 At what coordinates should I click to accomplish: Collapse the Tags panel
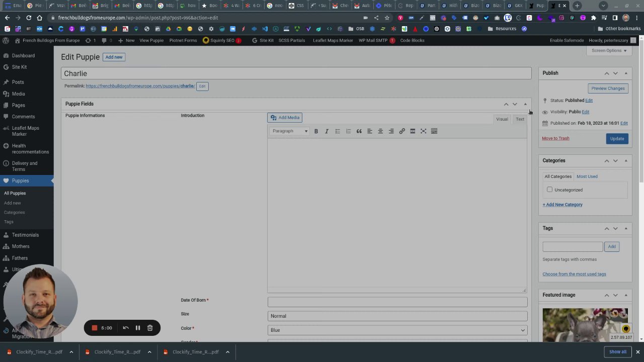click(x=626, y=228)
